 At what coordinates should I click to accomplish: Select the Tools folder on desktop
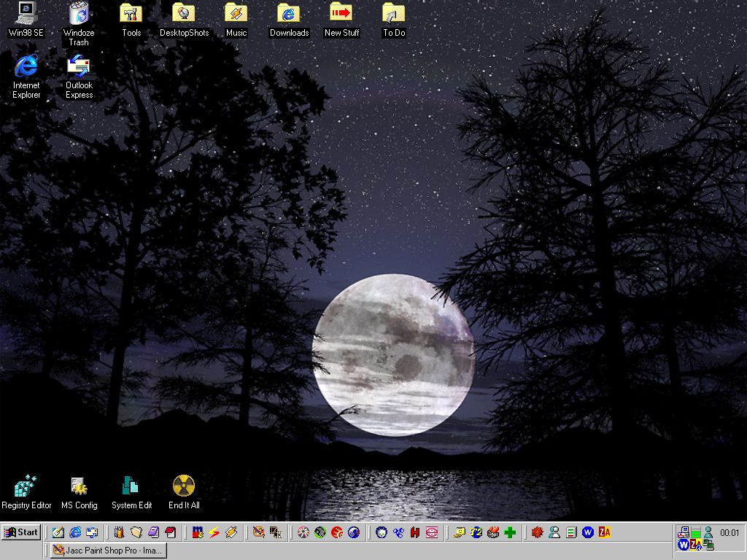131,14
